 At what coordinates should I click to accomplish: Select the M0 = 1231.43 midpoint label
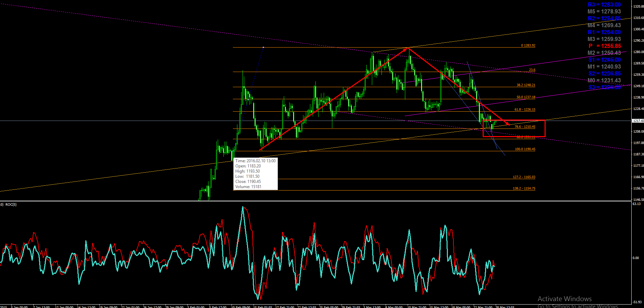click(x=604, y=81)
